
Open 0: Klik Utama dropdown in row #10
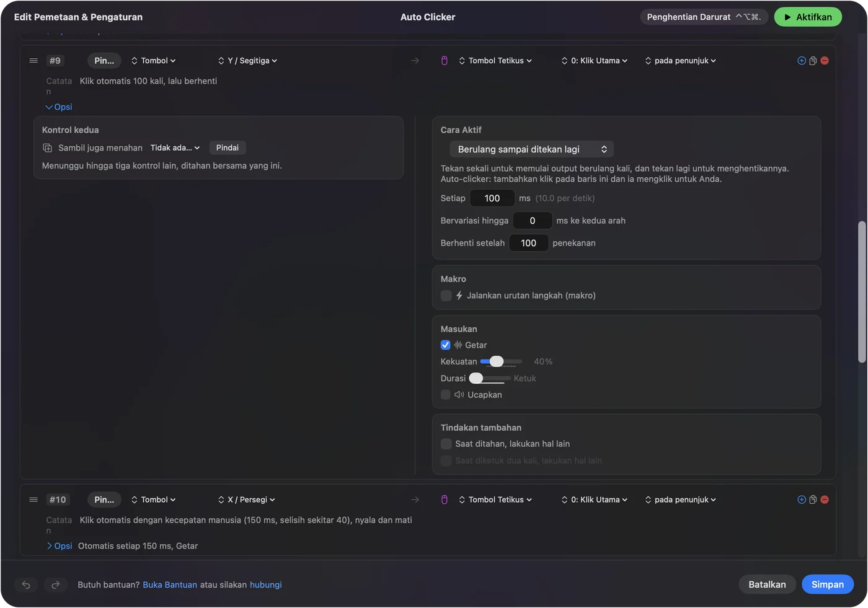[595, 500]
